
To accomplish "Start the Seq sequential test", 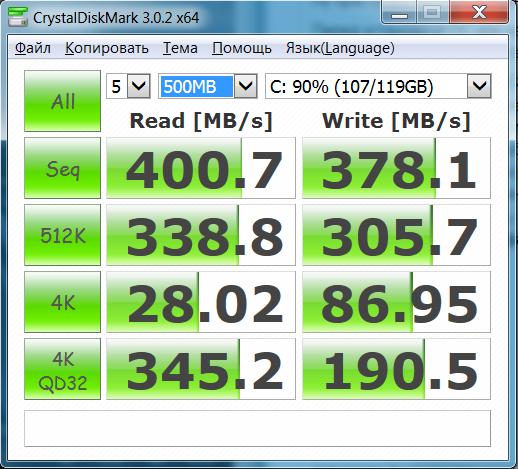I will [62, 168].
